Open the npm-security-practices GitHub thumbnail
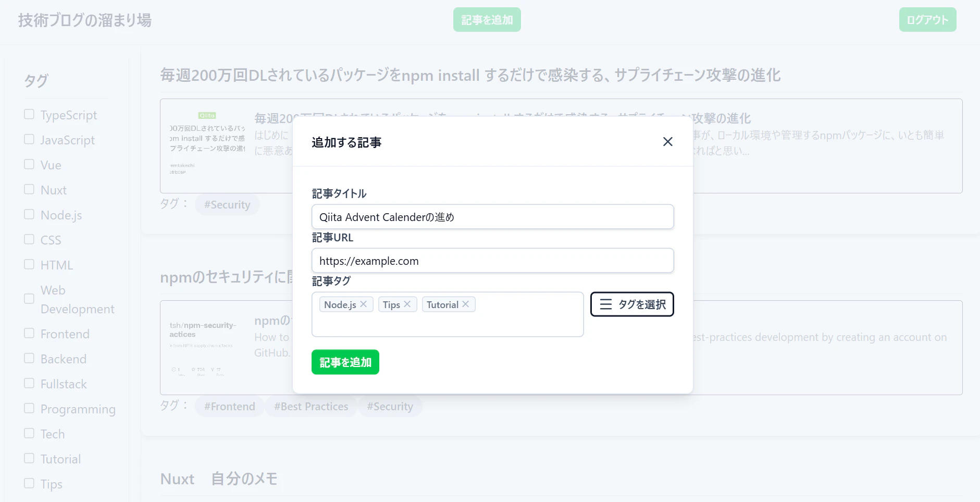980x502 pixels. pyautogui.click(x=207, y=347)
